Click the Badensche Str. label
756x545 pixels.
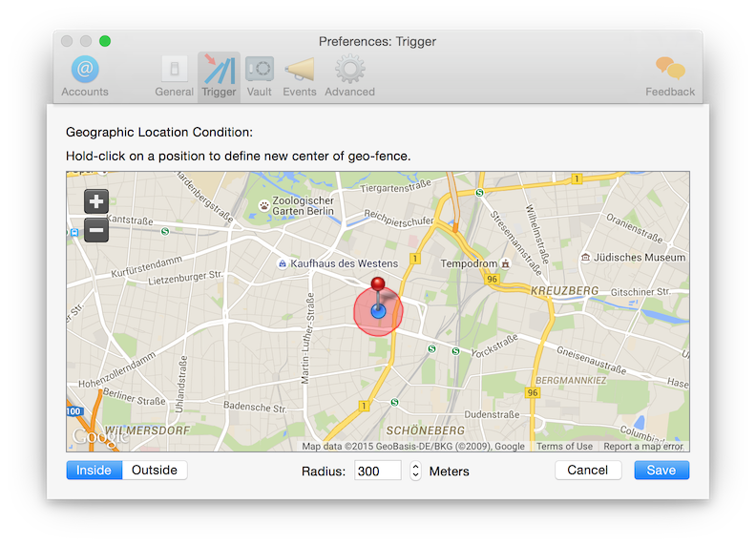pyautogui.click(x=255, y=407)
